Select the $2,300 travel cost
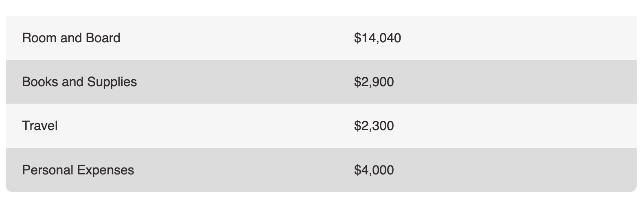 374,126
